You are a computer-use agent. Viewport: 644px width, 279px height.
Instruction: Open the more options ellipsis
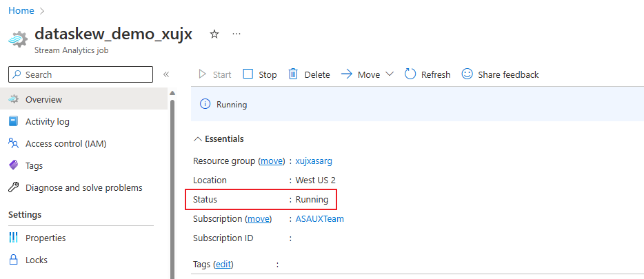(x=237, y=34)
